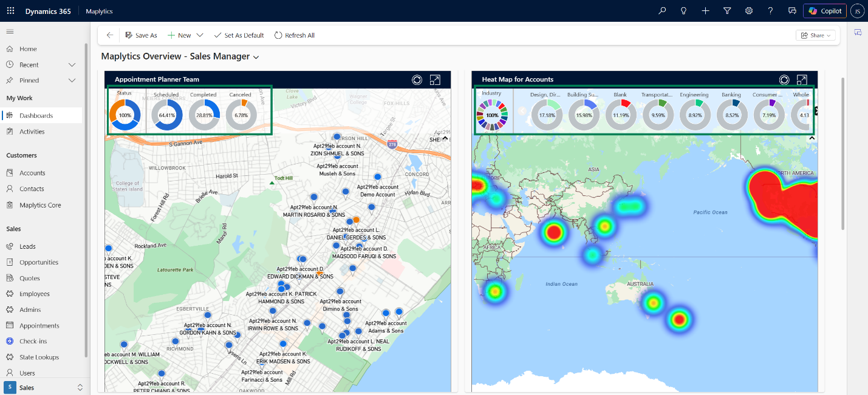The width and height of the screenshot is (868, 395).
Task: Click Save As in the command bar
Action: 141,35
